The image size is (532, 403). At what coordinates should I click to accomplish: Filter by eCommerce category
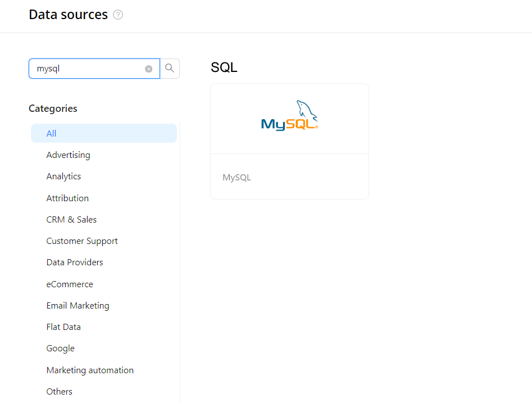tap(70, 284)
